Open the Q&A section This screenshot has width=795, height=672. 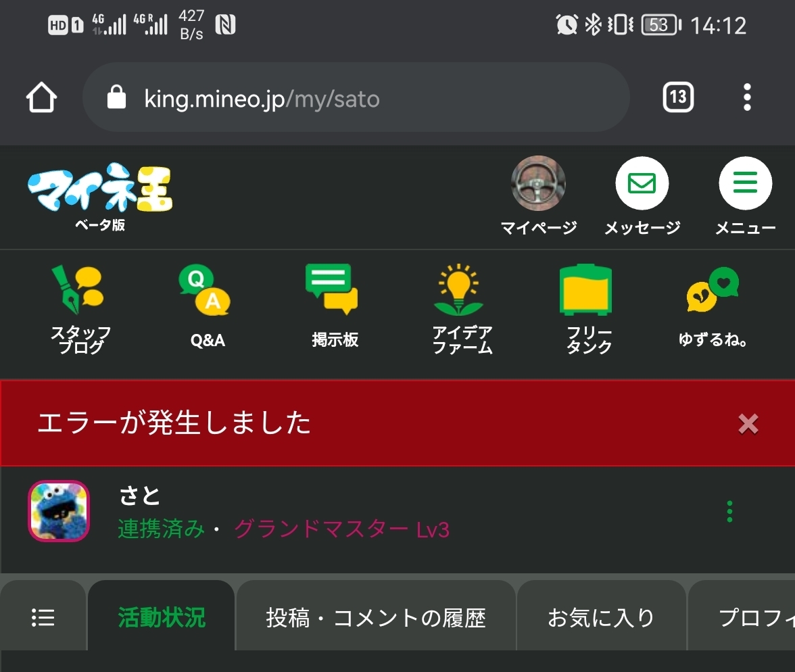206,306
